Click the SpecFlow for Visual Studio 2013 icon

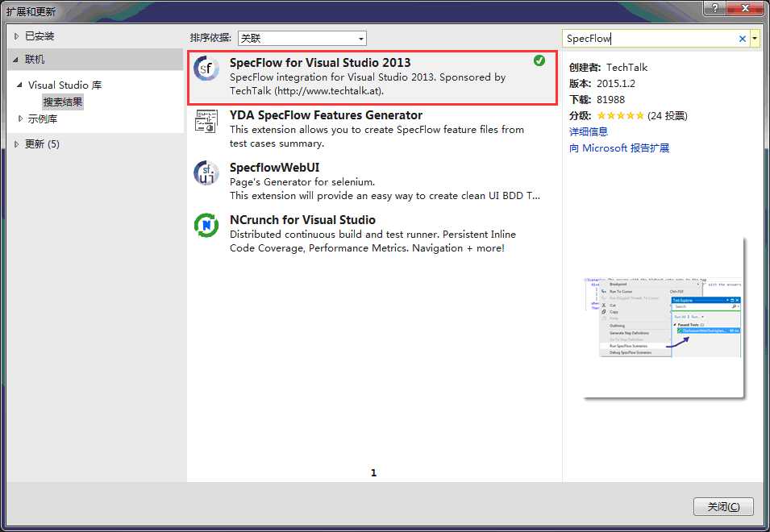click(206, 69)
